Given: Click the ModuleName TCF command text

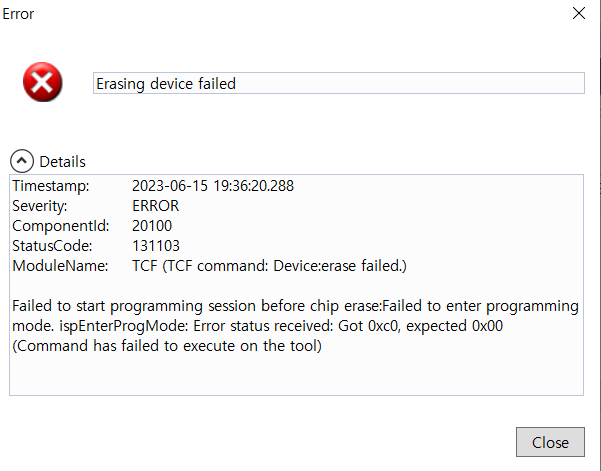Looking at the screenshot, I should pos(270,265).
